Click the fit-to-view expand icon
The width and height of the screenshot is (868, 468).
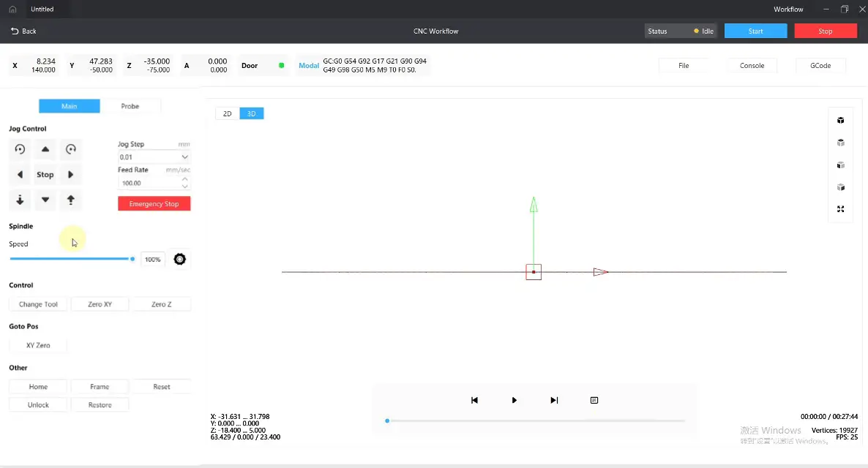point(841,209)
